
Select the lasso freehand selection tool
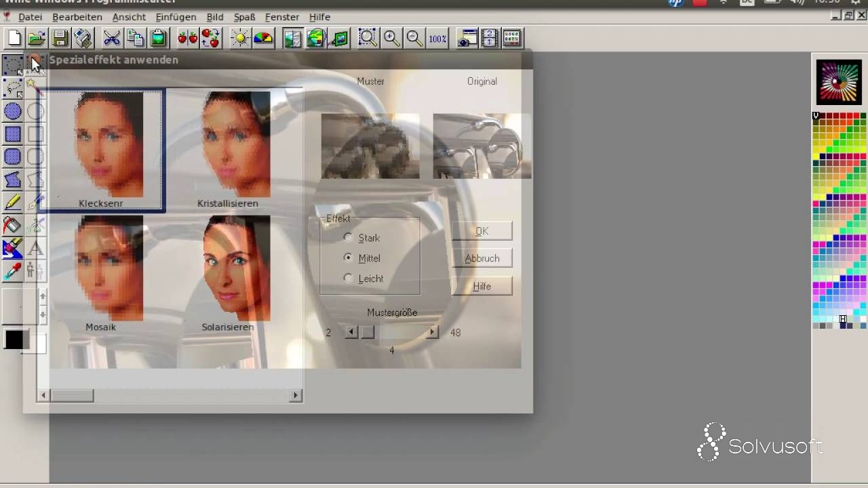(x=13, y=88)
